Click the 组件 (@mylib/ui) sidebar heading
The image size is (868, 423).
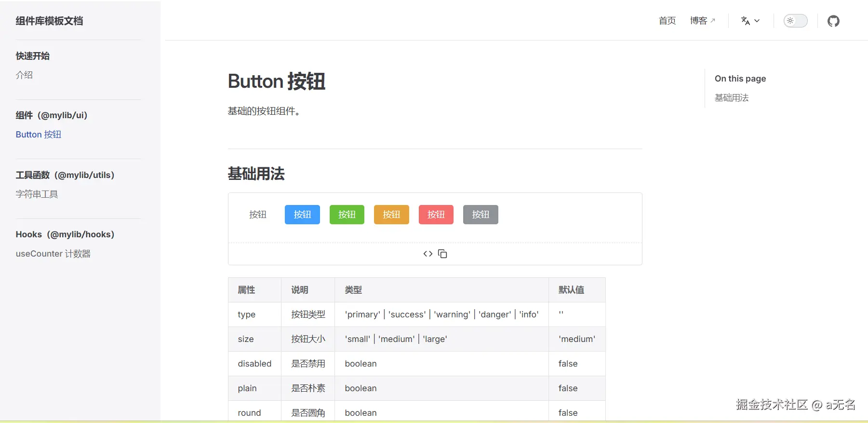[x=52, y=115]
